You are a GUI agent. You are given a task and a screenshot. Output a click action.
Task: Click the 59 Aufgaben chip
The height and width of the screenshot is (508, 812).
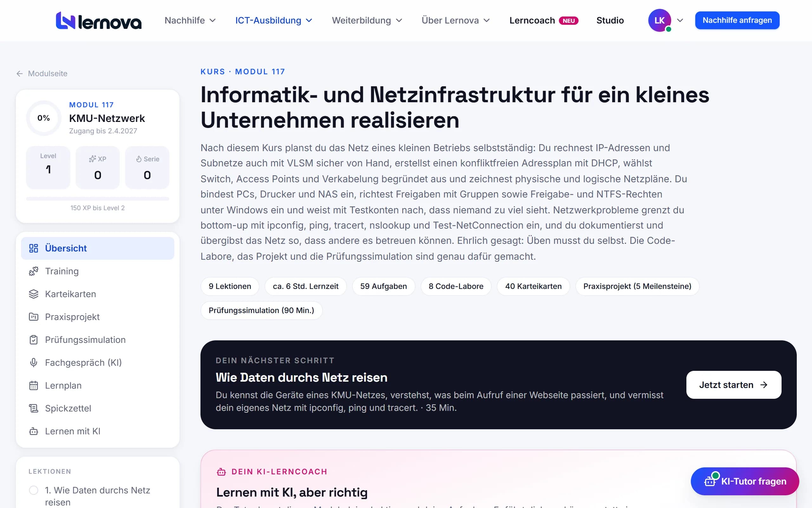[383, 286]
